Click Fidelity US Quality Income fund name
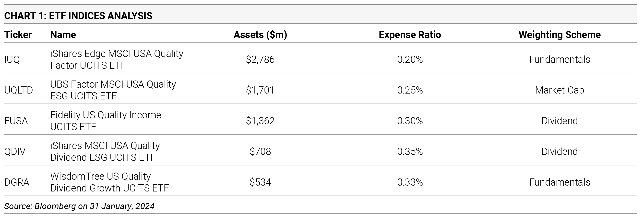Image resolution: width=644 pixels, height=217 pixels. point(106,121)
